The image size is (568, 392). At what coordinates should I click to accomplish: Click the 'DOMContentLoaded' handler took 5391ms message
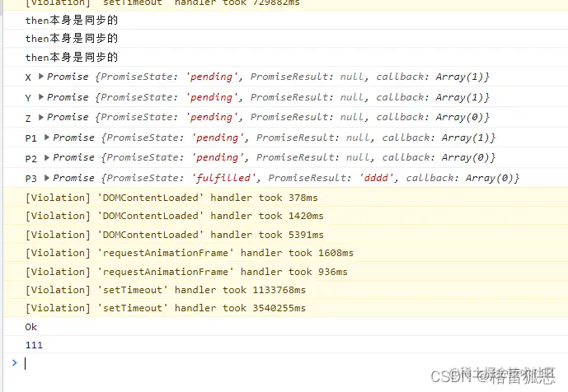coord(174,235)
